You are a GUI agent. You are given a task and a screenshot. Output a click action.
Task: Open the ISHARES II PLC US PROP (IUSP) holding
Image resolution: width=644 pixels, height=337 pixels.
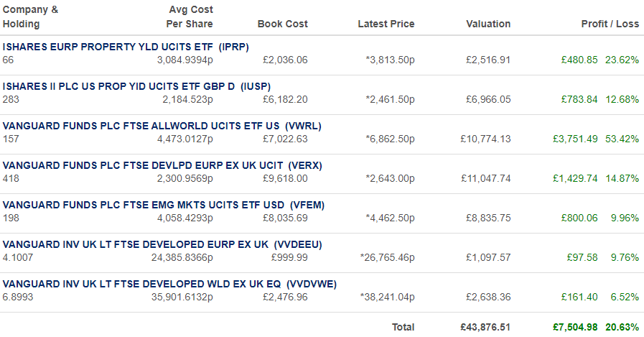click(136, 86)
